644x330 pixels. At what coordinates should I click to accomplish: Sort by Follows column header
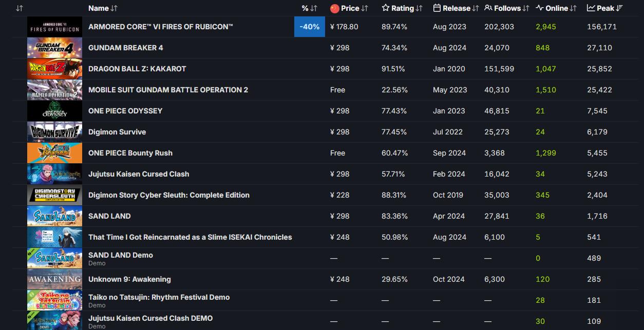click(507, 8)
